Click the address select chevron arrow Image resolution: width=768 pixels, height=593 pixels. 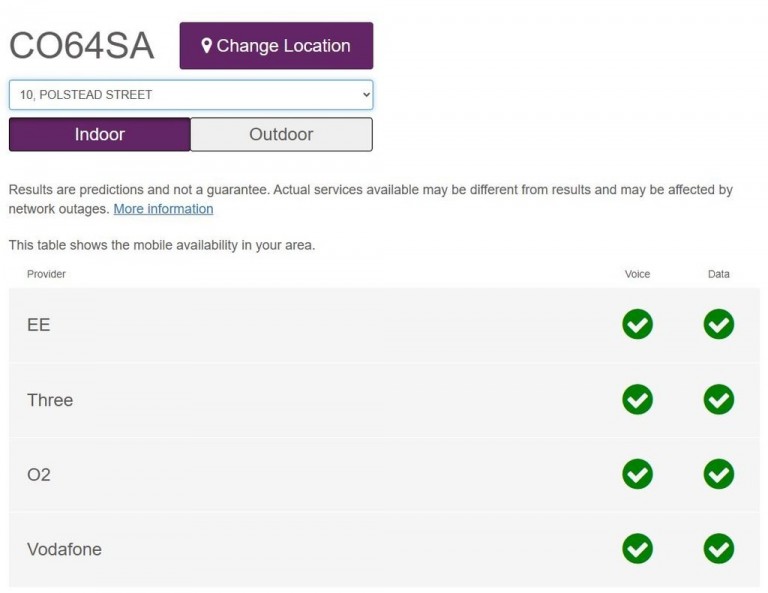366,95
